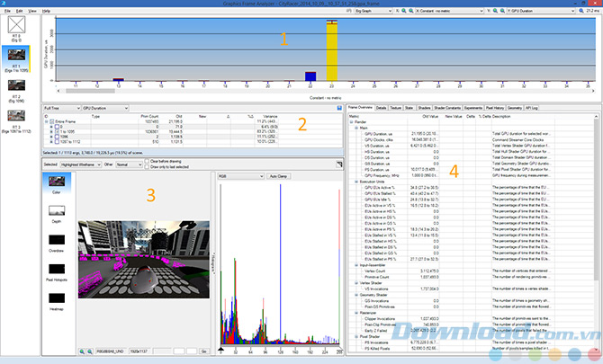The image size is (603, 364).
Task: Click the tall yellow bar in the graph
Action: (x=332, y=56)
